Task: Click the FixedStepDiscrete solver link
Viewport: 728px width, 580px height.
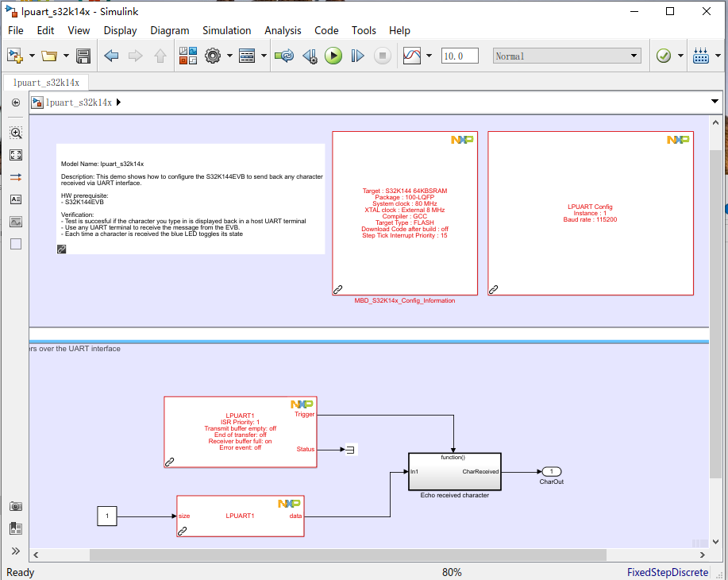Action: (668, 572)
